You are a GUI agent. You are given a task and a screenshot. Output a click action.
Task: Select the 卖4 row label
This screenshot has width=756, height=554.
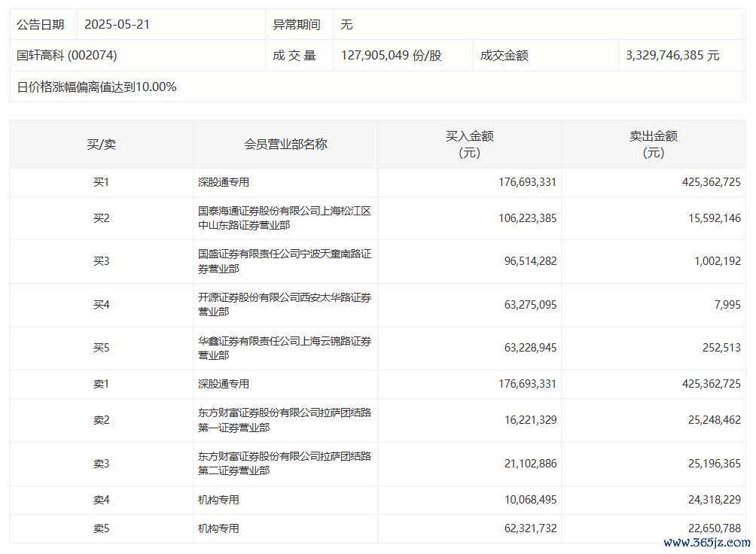[x=101, y=500]
